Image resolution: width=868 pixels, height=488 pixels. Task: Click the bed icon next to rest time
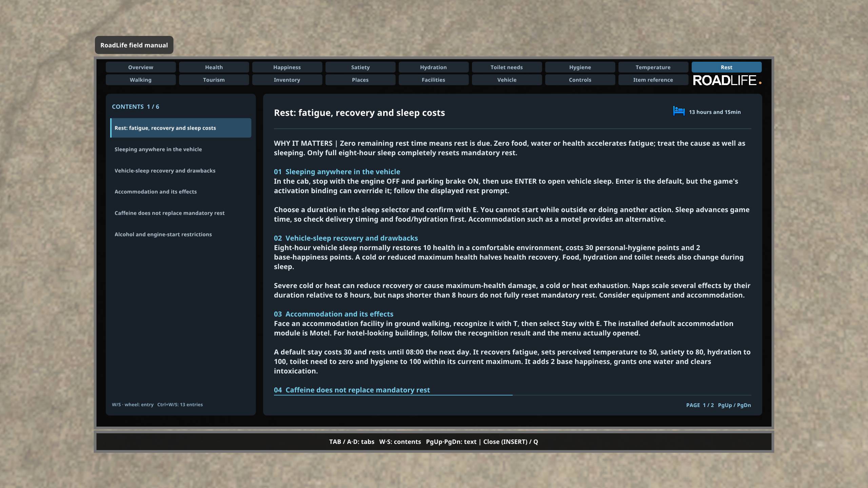[x=679, y=111]
